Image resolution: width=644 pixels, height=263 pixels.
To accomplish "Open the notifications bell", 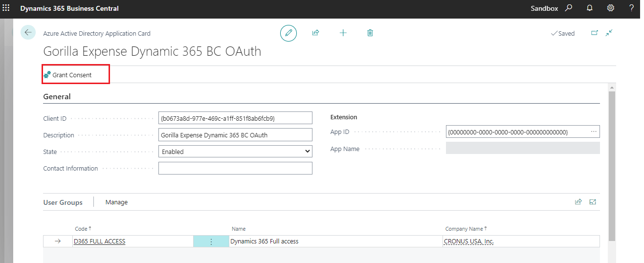I will [x=589, y=8].
